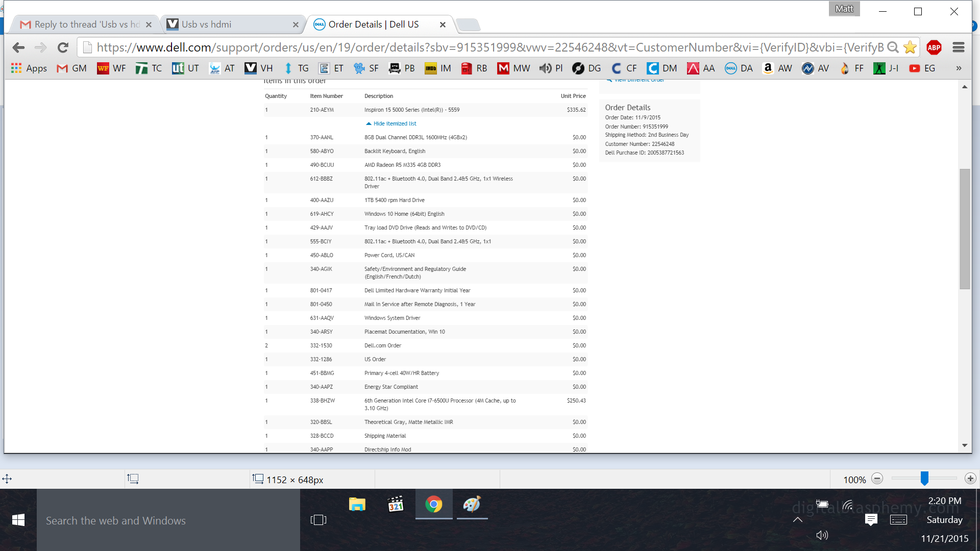Open the Windows Start menu
980x551 pixels.
18,520
